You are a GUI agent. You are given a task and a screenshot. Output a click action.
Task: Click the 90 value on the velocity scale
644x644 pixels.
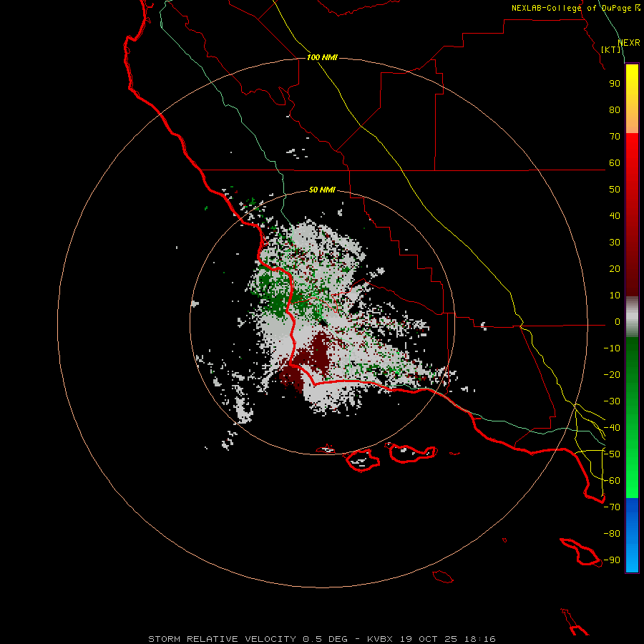615,84
